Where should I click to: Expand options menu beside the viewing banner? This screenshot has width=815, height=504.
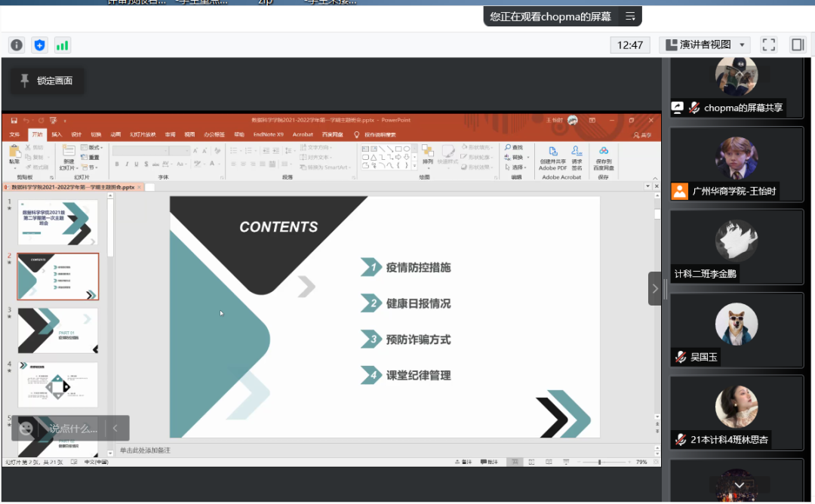click(630, 16)
